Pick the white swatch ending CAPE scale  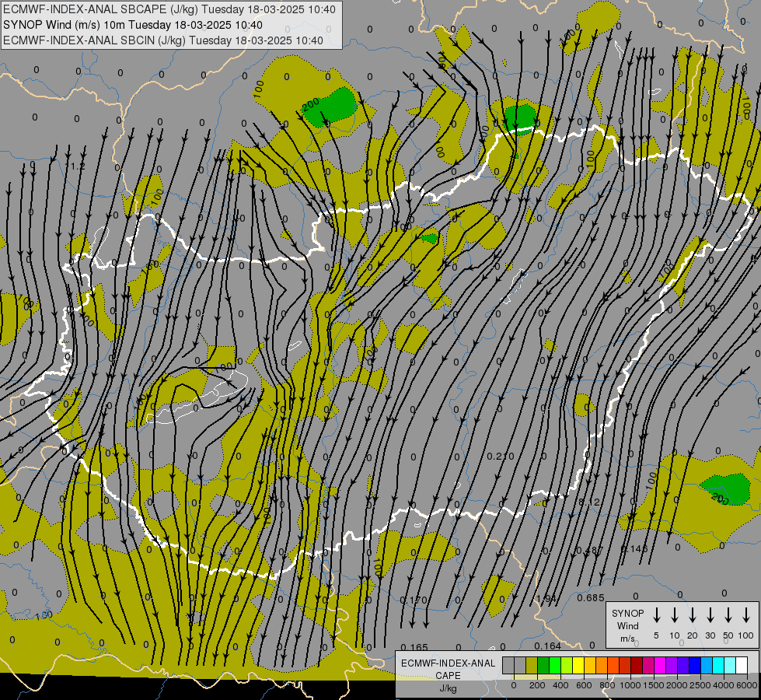(742, 665)
